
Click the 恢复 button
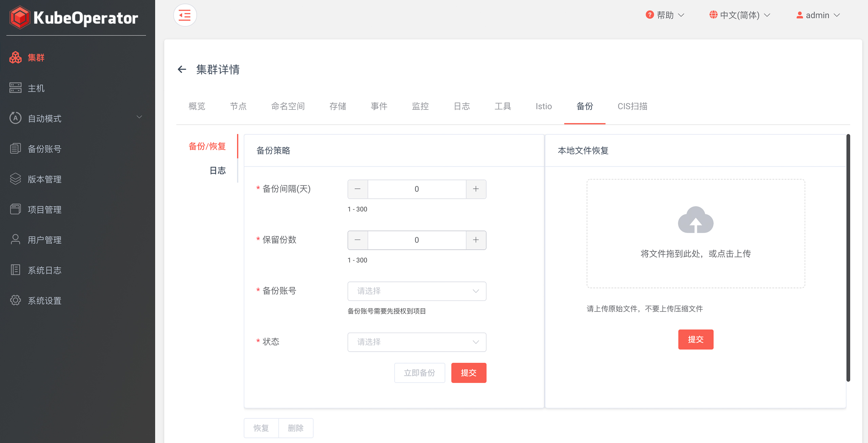click(261, 428)
